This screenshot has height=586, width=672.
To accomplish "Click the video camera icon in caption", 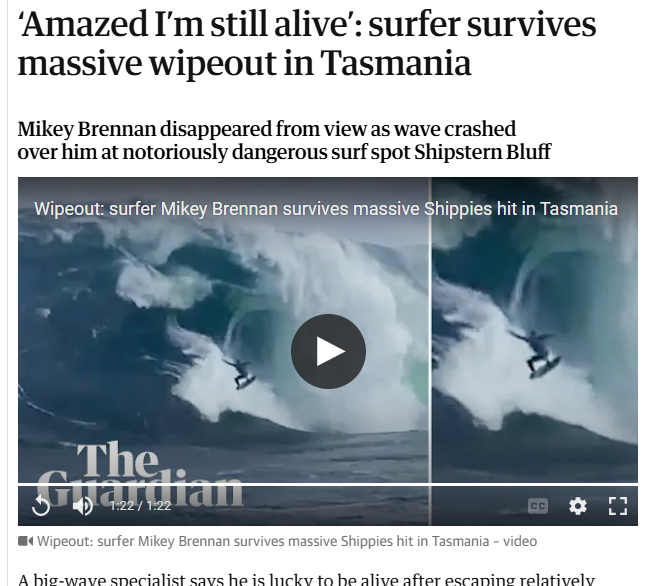I will click(x=25, y=541).
